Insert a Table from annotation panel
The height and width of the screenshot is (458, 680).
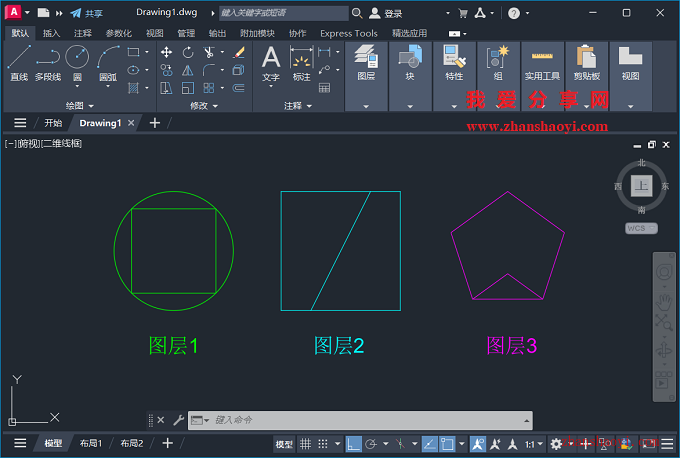pyautogui.click(x=324, y=88)
